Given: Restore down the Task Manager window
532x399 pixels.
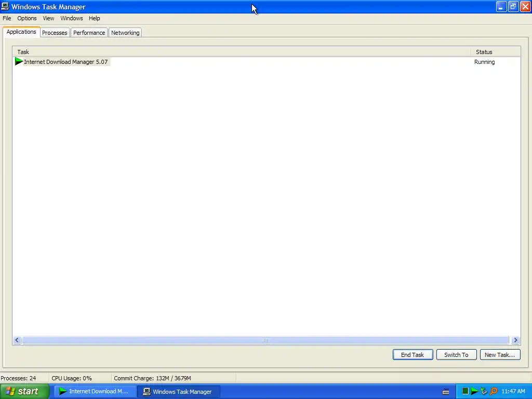Looking at the screenshot, I should [513, 6].
